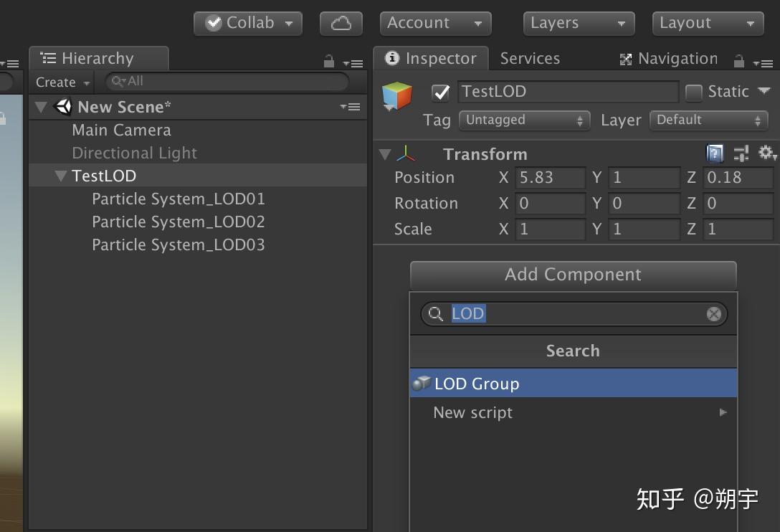Image resolution: width=780 pixels, height=532 pixels.
Task: Click the Rotation label
Action: pos(427,204)
